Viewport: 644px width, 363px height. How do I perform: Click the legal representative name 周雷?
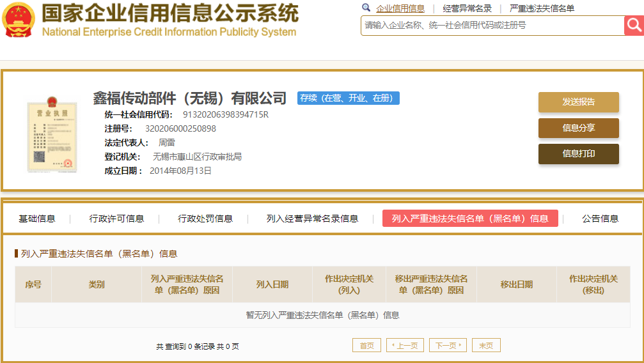coord(166,143)
